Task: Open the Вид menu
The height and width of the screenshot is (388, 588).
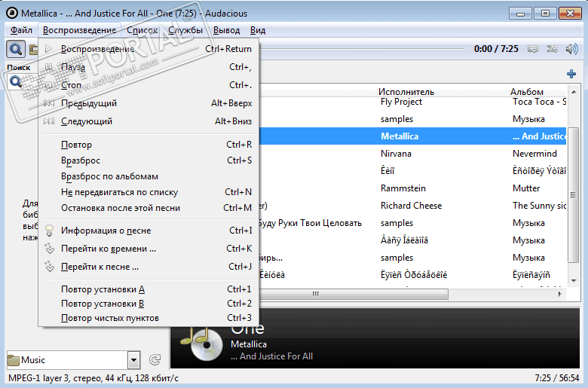Action: (258, 30)
